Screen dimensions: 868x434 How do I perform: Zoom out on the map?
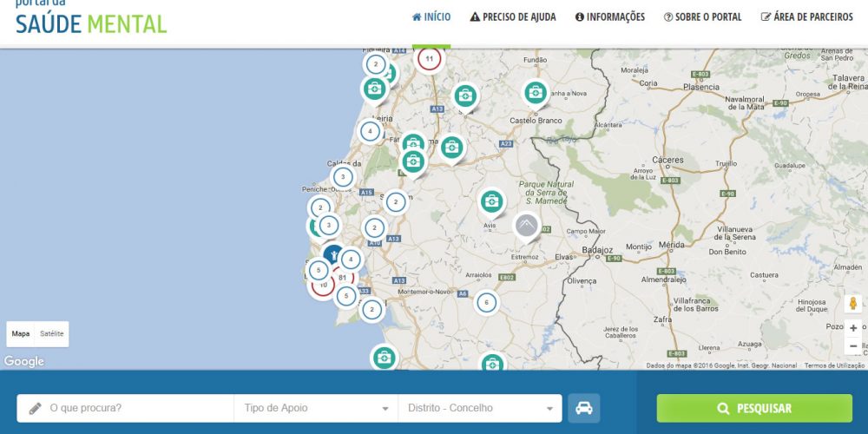point(853,345)
